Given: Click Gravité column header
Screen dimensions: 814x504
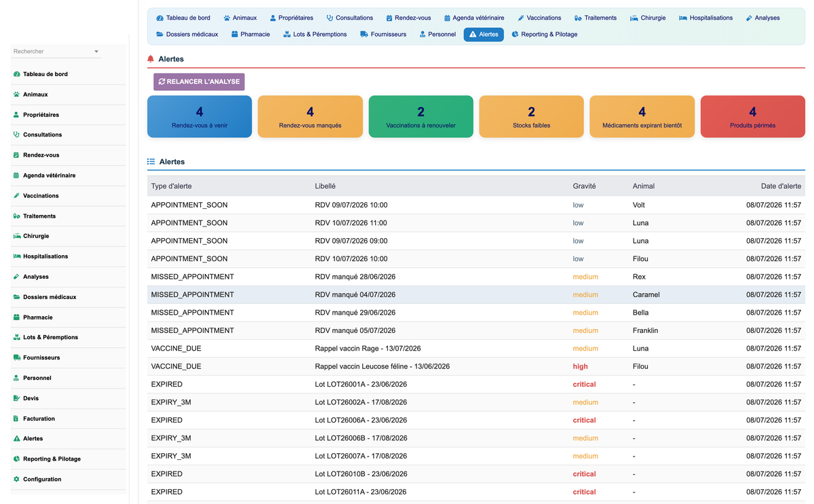Looking at the screenshot, I should (584, 186).
